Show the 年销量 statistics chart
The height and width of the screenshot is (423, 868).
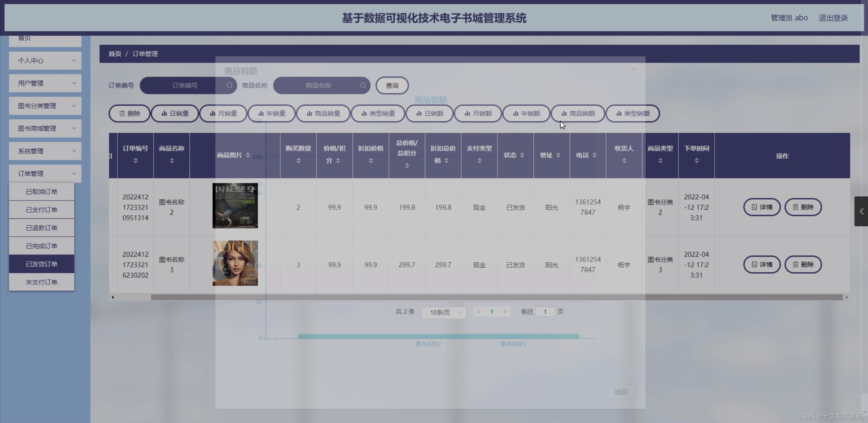271,113
